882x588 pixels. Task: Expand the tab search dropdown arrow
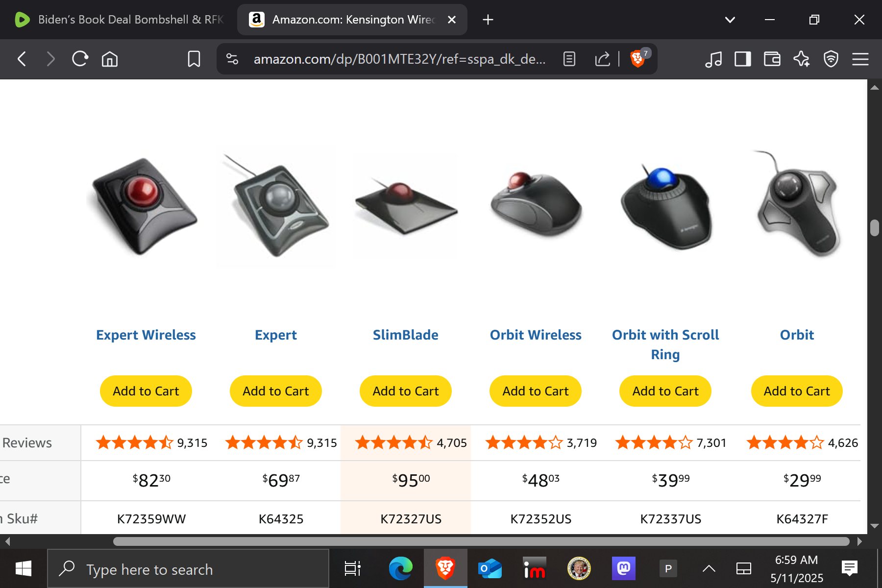pos(730,20)
